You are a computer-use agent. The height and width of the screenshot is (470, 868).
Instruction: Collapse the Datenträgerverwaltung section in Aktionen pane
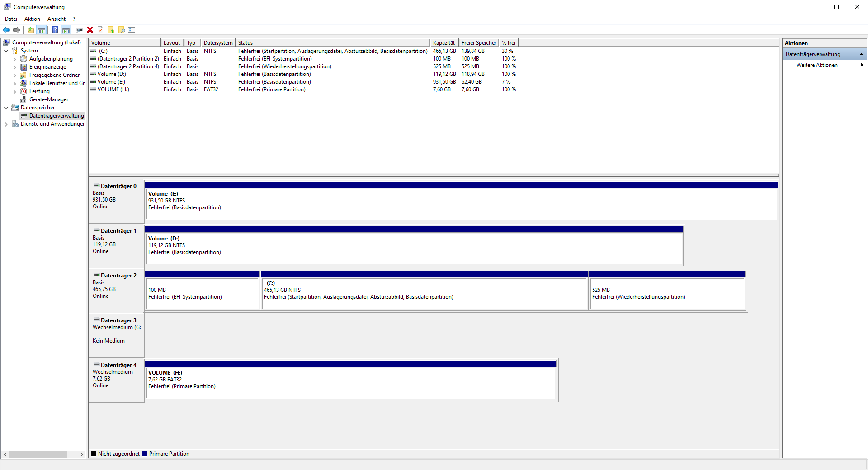pyautogui.click(x=861, y=54)
